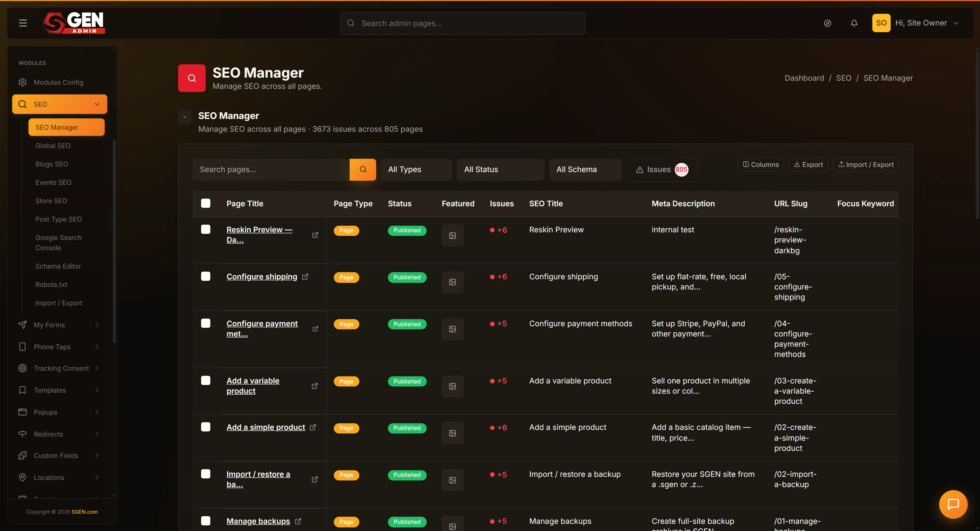Click the Modules Config gear icon
This screenshot has height=531, width=980.
coord(22,82)
